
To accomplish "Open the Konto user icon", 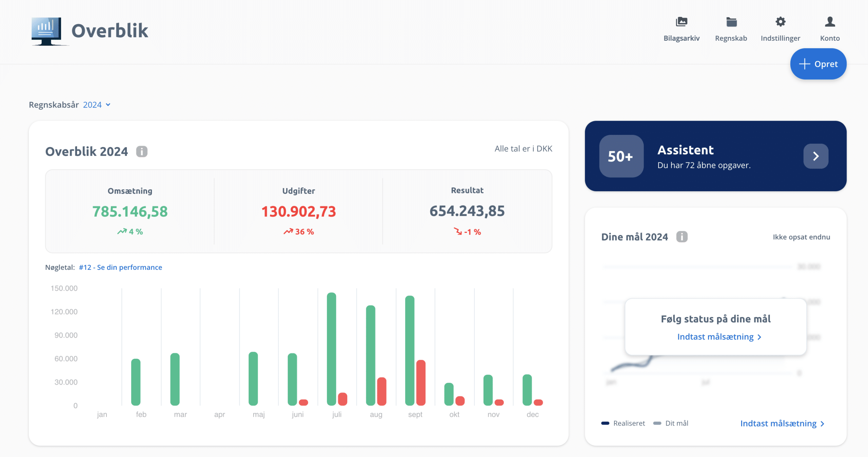I will tap(830, 22).
